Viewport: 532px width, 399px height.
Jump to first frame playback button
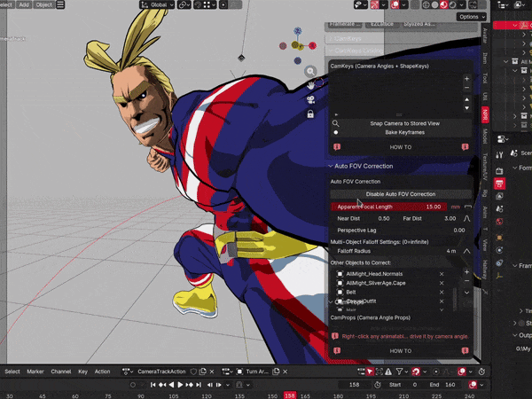pyautogui.click(x=153, y=385)
